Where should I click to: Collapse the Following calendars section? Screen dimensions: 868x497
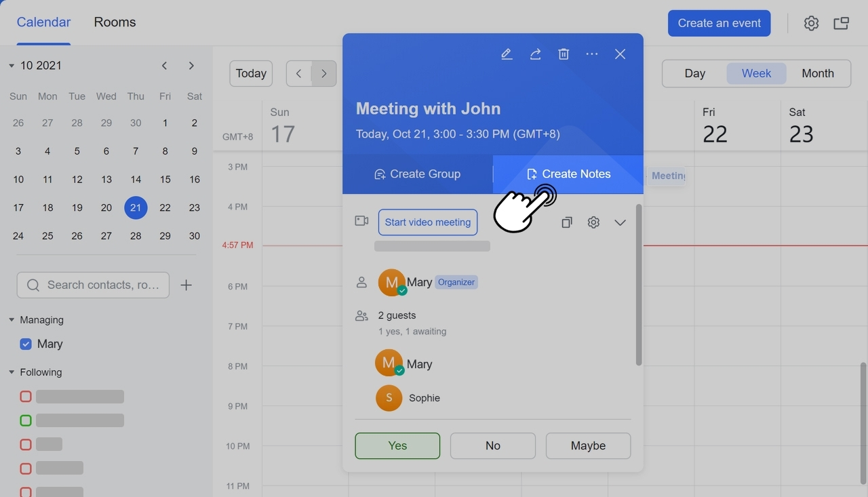tap(12, 372)
